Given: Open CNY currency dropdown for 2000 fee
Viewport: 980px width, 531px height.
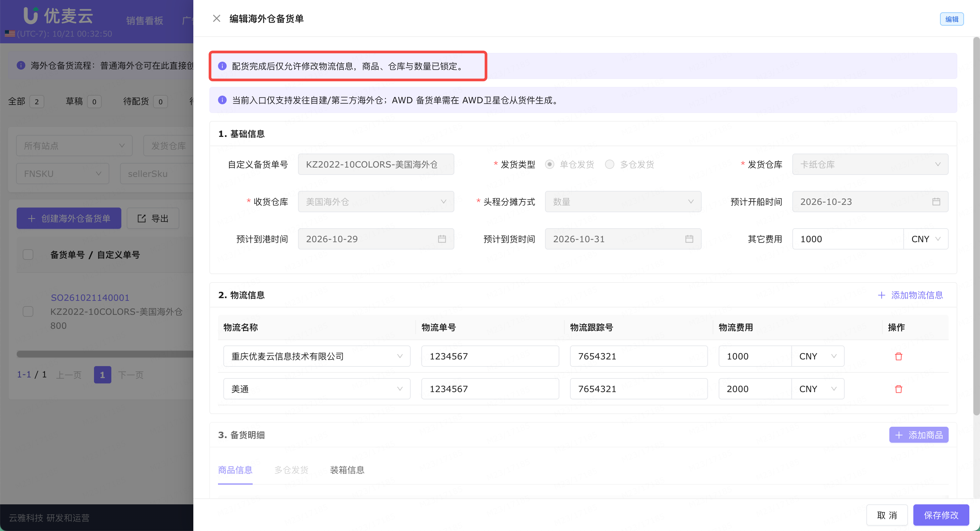Looking at the screenshot, I should tap(818, 389).
